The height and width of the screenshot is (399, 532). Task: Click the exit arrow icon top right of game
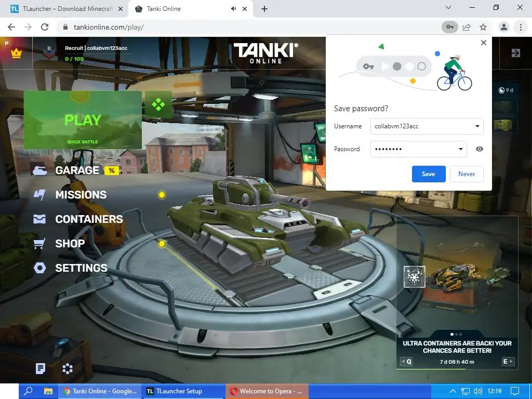(516, 53)
